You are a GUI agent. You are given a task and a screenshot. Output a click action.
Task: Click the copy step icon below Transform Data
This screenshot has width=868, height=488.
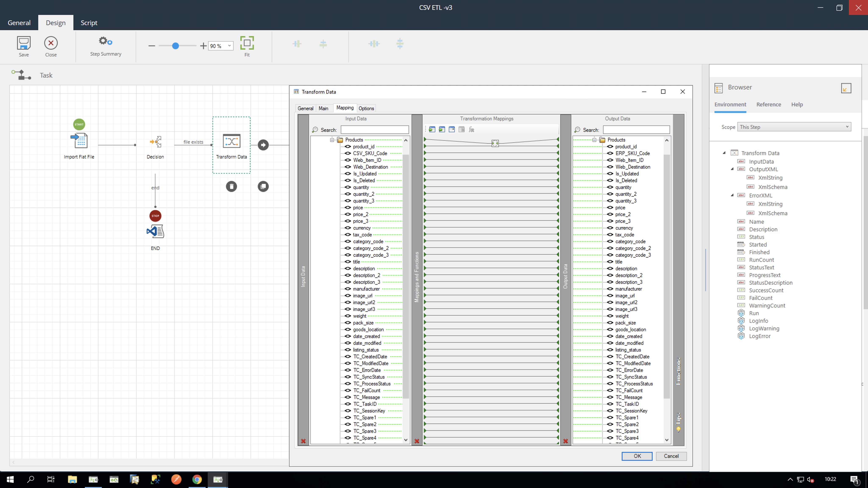pos(263,186)
